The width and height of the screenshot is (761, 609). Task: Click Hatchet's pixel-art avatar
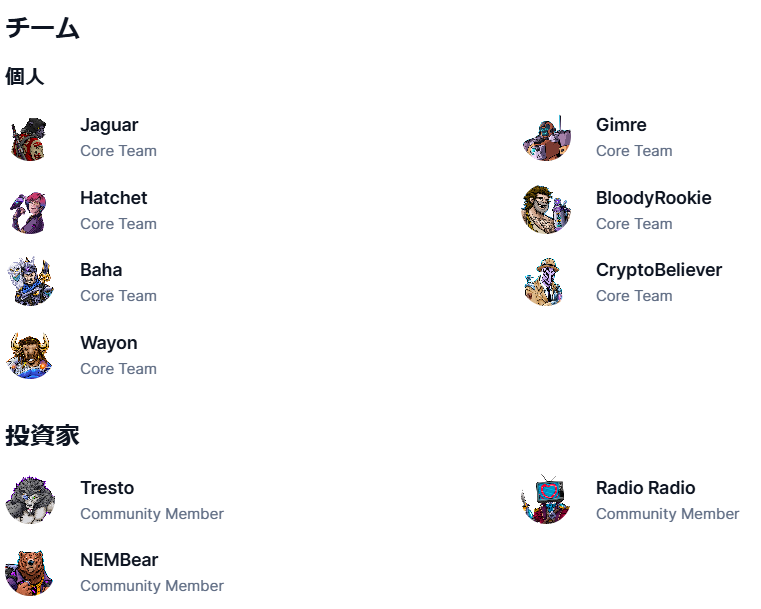tap(29, 211)
